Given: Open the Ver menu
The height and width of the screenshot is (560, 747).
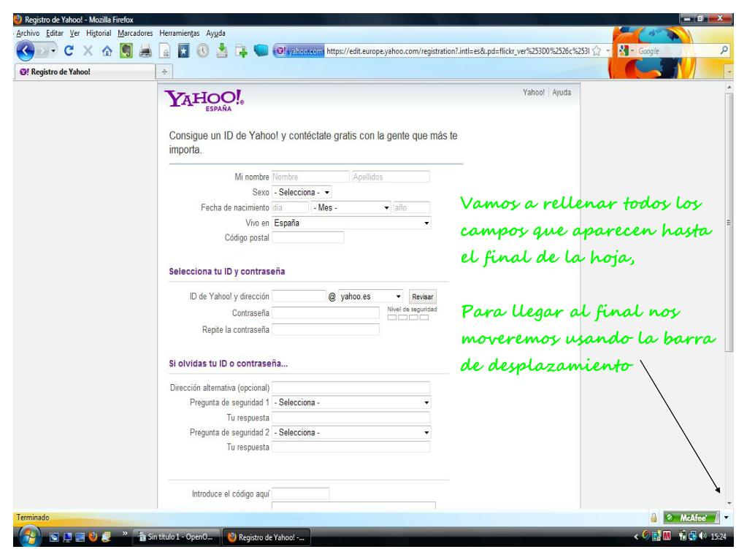Looking at the screenshot, I should pyautogui.click(x=74, y=34).
